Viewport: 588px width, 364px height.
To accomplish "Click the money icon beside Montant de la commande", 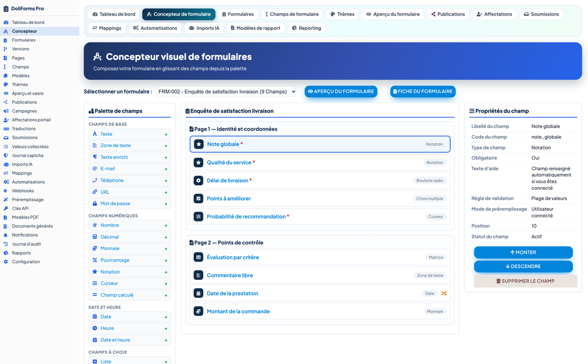I will (198, 312).
